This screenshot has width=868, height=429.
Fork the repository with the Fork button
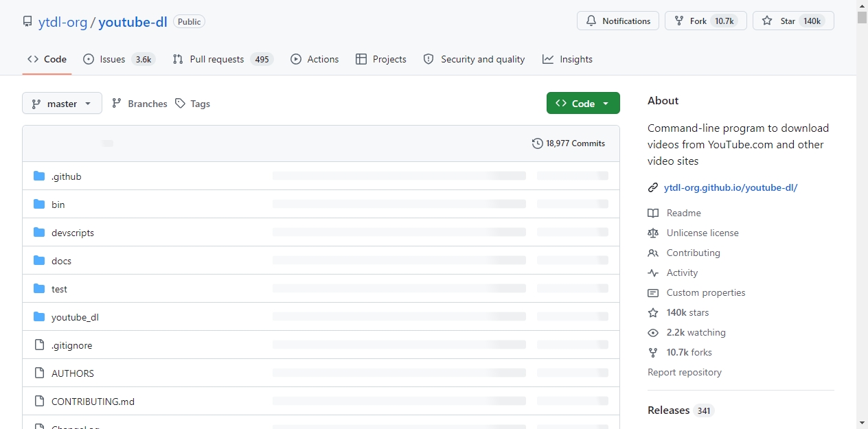pos(706,21)
